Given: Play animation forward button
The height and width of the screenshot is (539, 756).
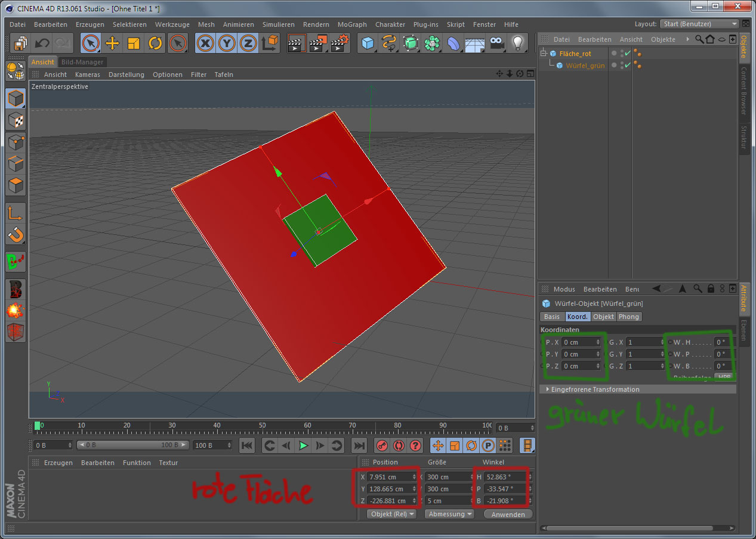Looking at the screenshot, I should [304, 445].
